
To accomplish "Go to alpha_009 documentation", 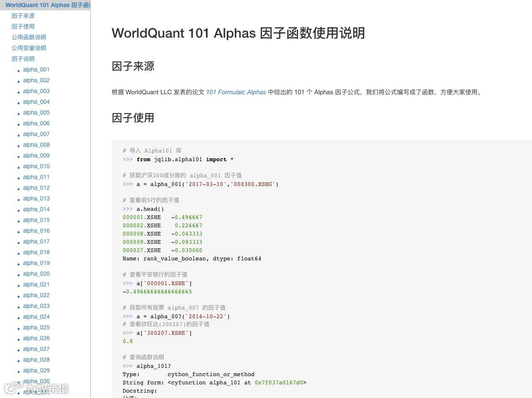I will tap(36, 155).
